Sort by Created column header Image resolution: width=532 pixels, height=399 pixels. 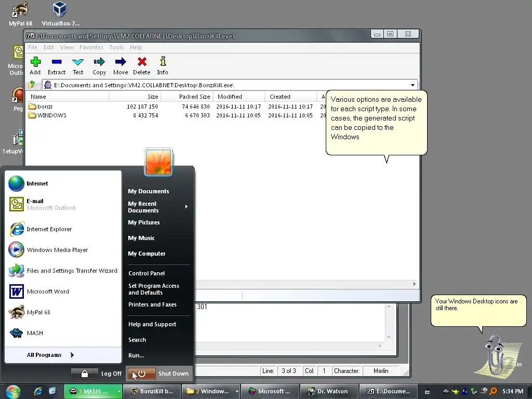pyautogui.click(x=291, y=97)
